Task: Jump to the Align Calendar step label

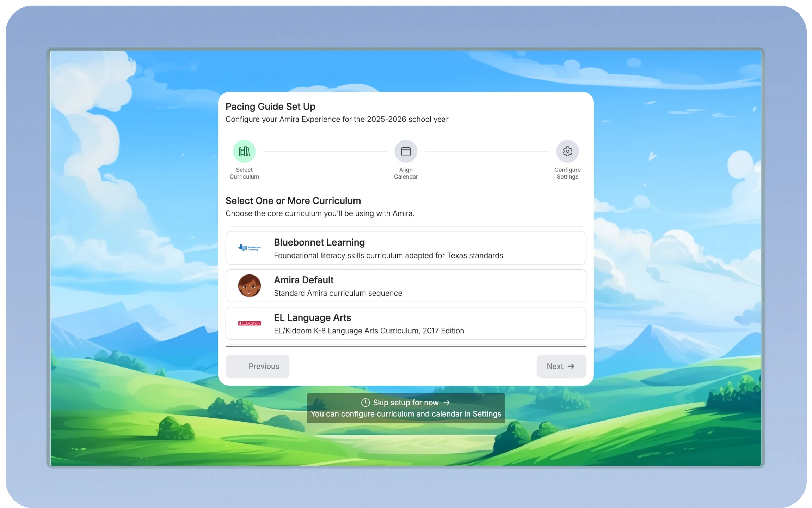Action: [x=406, y=173]
